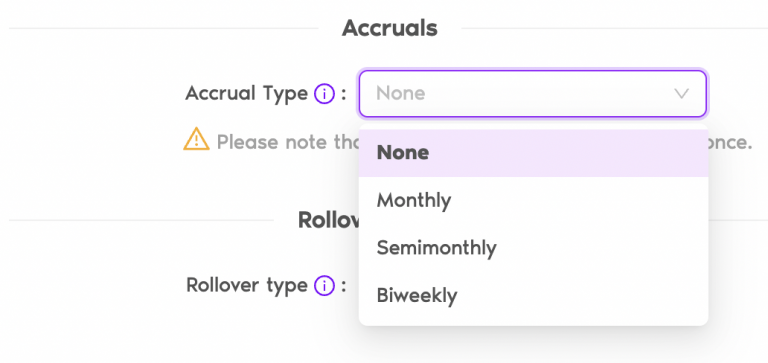Image resolution: width=768 pixels, height=363 pixels.
Task: Choose Monthly from the accrual list
Action: point(533,200)
